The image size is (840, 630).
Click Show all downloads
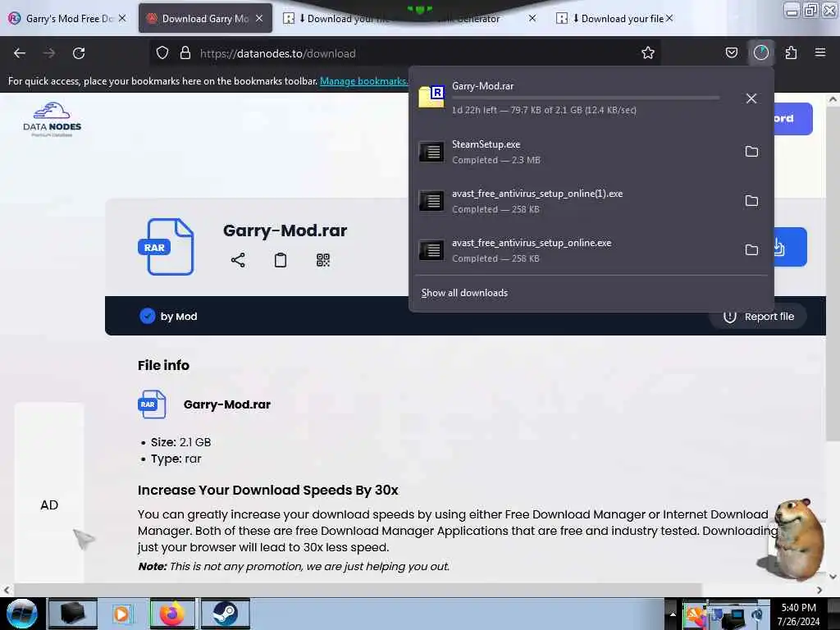pos(464,293)
